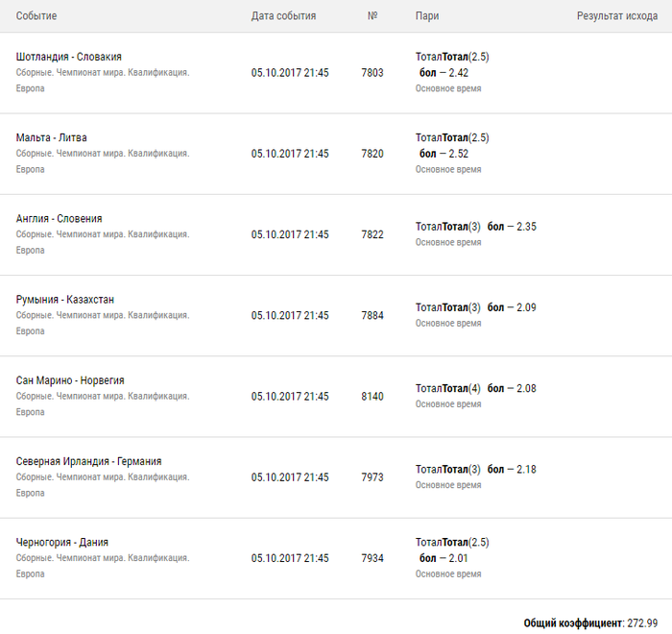The width and height of the screenshot is (672, 634).
Task: Click event number 8140
Action: pos(372,396)
